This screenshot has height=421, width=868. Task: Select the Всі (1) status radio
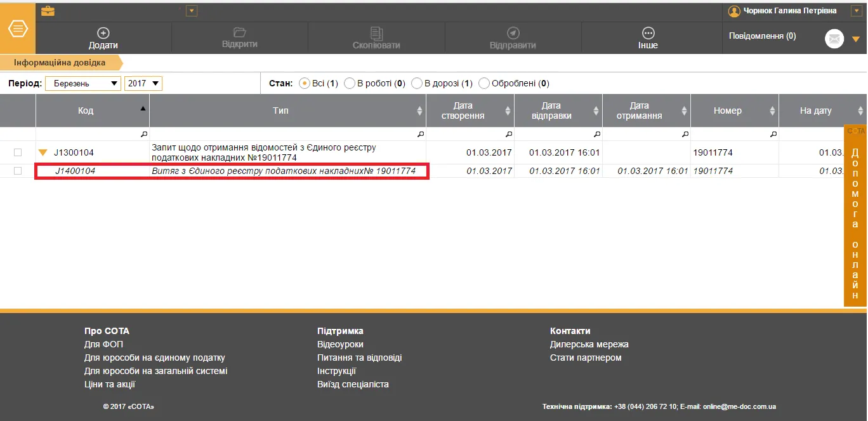[x=305, y=83]
